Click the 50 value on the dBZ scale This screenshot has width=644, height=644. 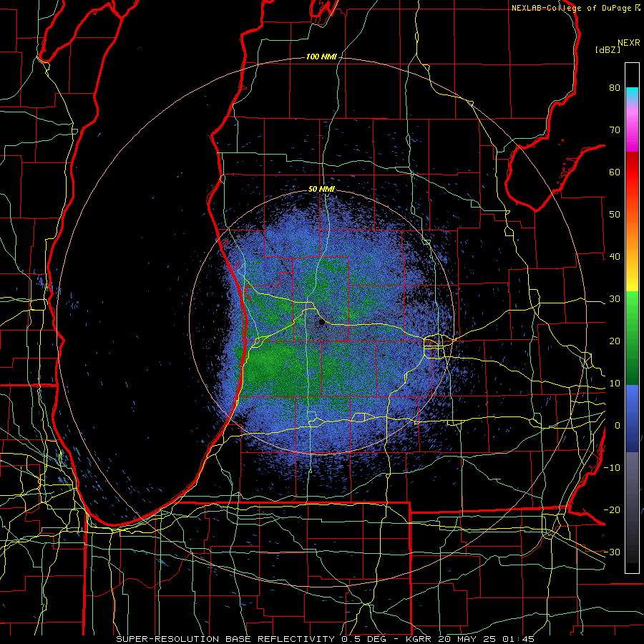coord(615,215)
